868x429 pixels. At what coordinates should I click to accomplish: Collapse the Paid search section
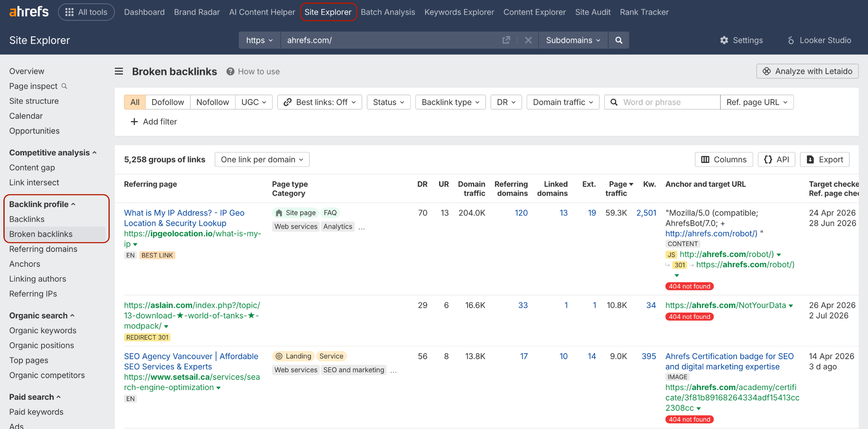35,397
